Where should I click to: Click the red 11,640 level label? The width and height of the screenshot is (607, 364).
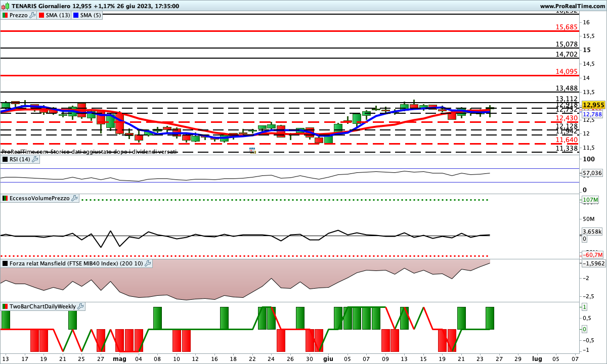[567, 140]
